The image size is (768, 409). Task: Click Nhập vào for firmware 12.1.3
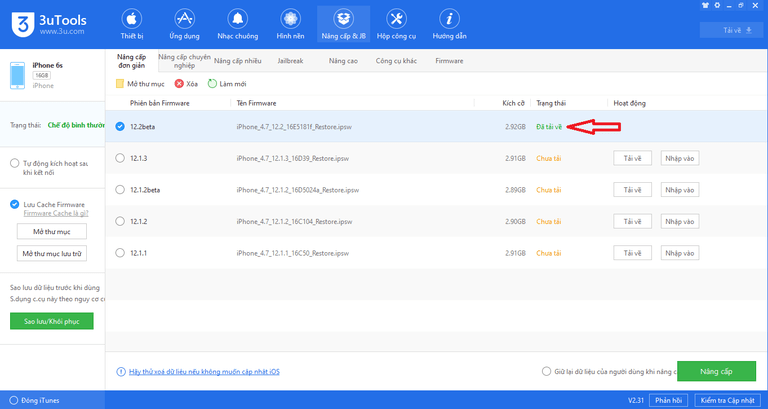(x=680, y=158)
